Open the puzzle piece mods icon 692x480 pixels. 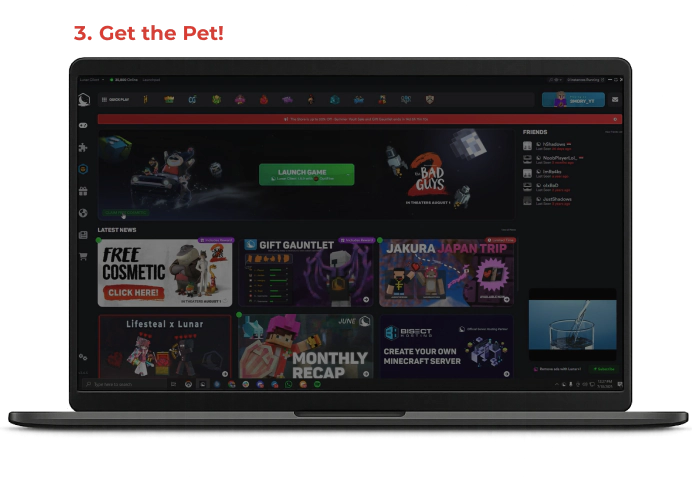83,147
